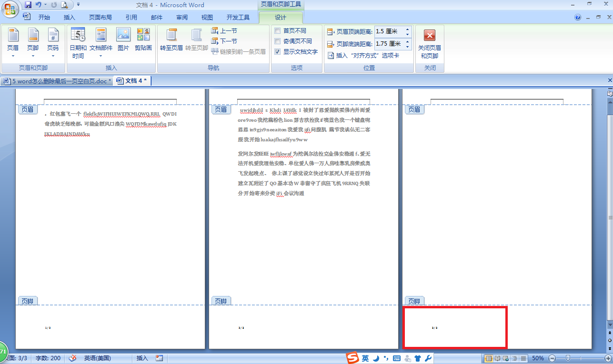This screenshot has width=613, height=364.
Task: Jump to the Next Section
Action: [224, 41]
